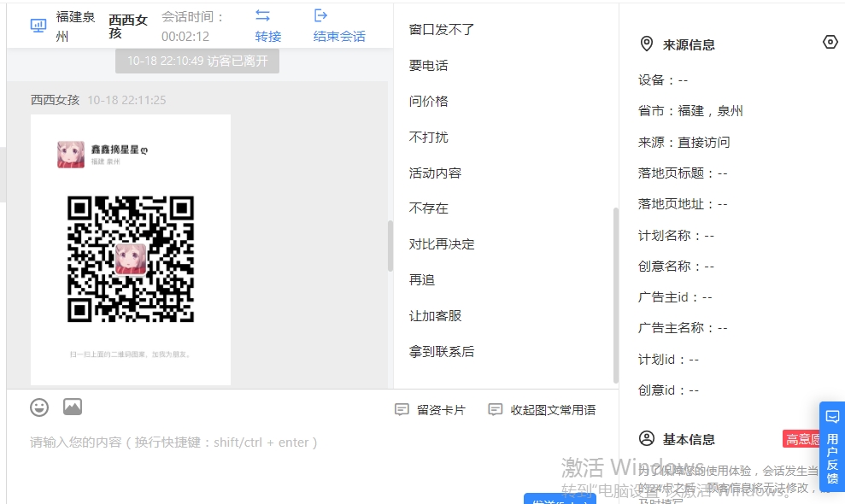Click the 福建泉州 location in header
The height and width of the screenshot is (504, 845).
pos(75,26)
